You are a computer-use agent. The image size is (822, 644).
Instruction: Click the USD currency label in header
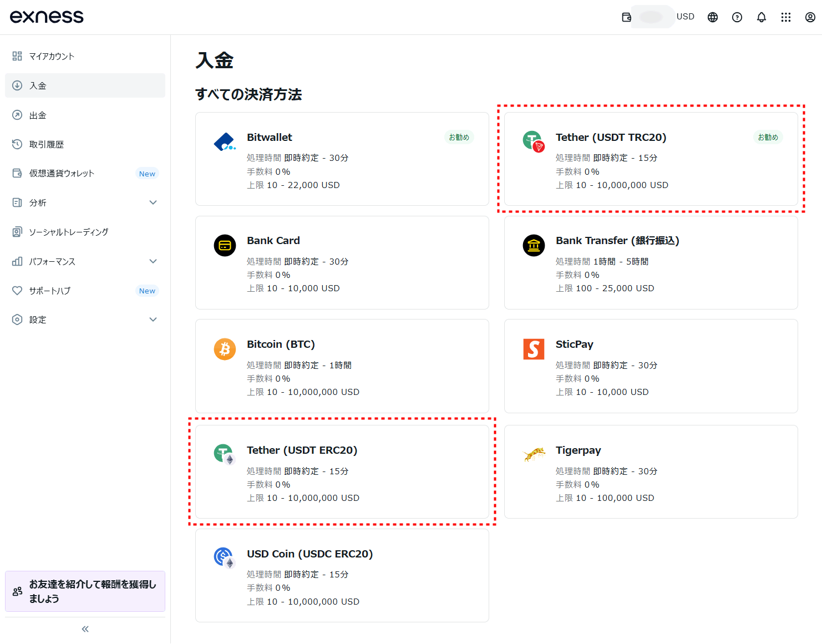(686, 17)
